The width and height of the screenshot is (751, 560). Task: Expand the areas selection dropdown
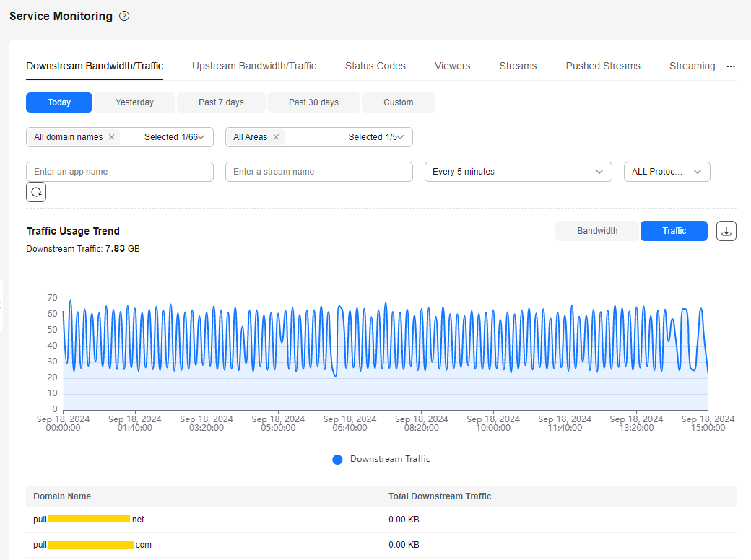pos(400,137)
